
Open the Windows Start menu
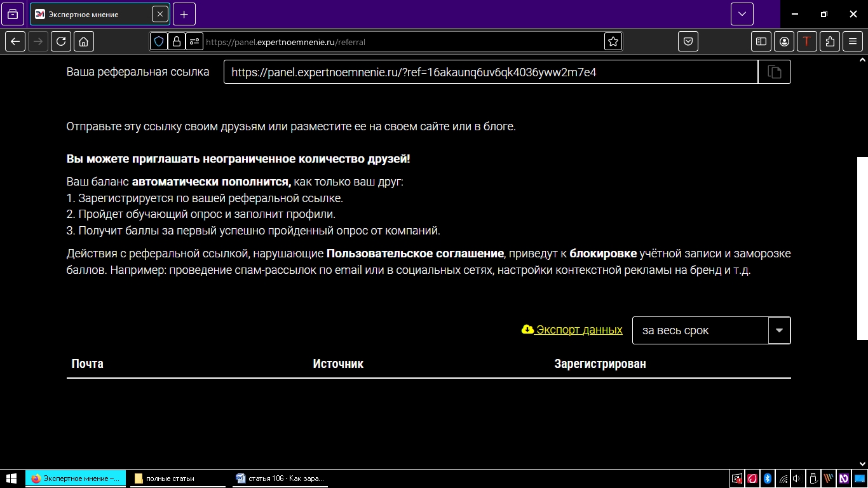pos(11,478)
